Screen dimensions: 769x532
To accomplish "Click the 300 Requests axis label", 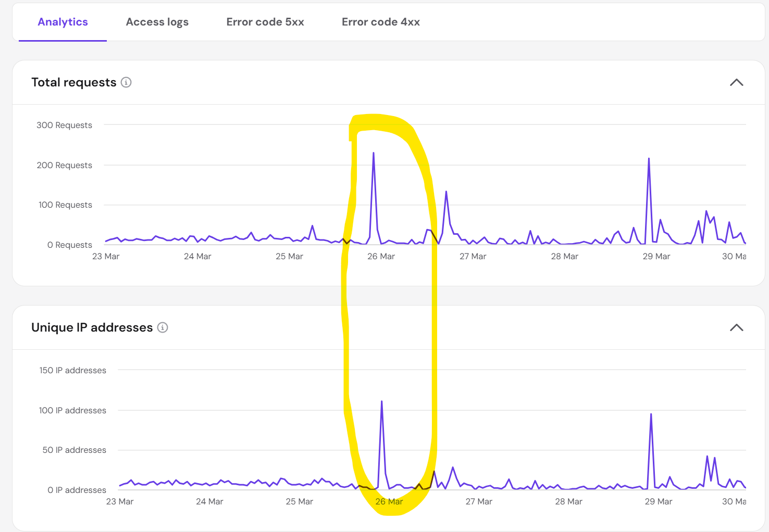I will pos(64,125).
